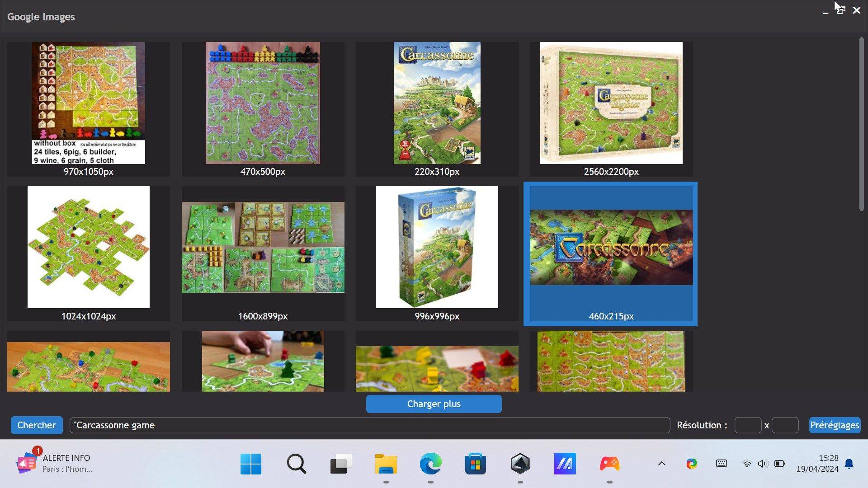
Task: Open the red game controller app in the taskbar
Action: click(x=609, y=464)
